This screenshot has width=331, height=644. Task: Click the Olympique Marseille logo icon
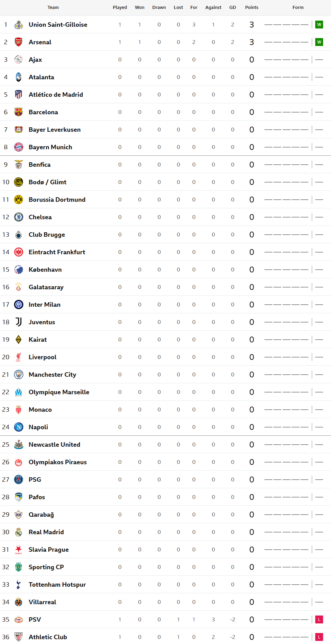(19, 392)
